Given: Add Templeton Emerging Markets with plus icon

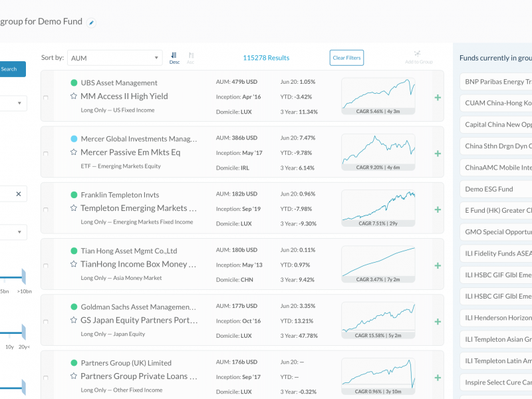Looking at the screenshot, I should point(438,209).
